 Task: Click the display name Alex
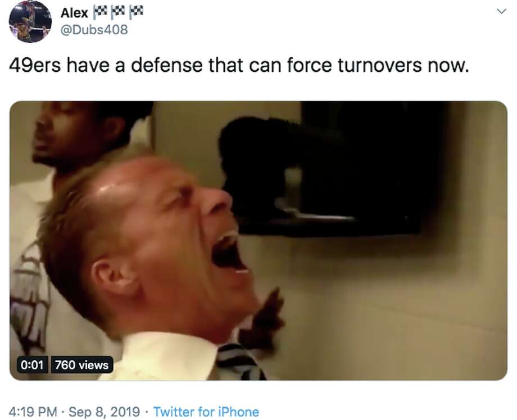coord(74,13)
